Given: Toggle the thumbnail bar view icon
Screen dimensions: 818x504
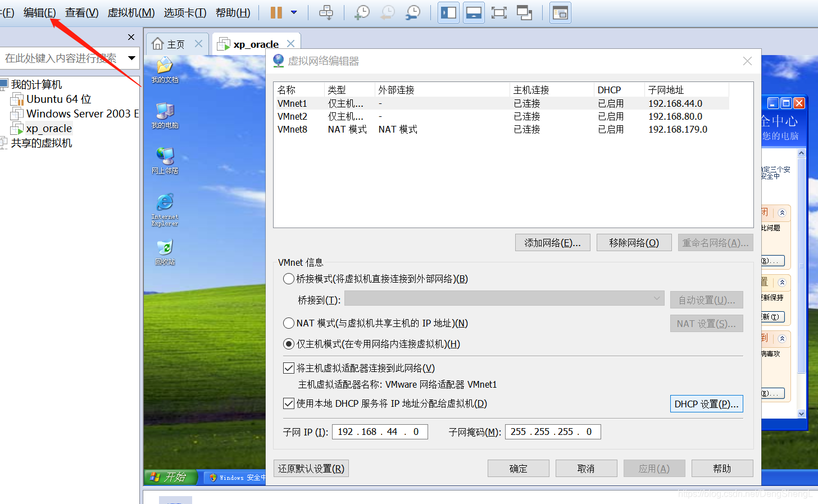Looking at the screenshot, I should click(x=474, y=12).
